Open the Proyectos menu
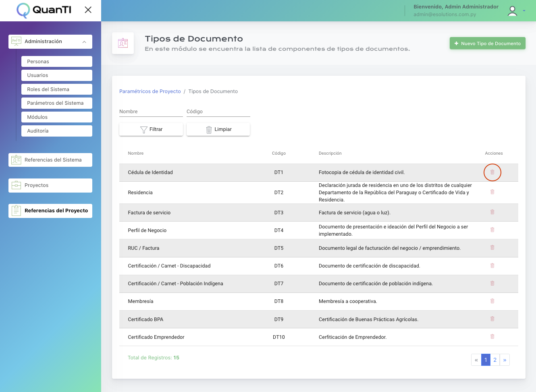The width and height of the screenshot is (536, 392). coord(50,185)
